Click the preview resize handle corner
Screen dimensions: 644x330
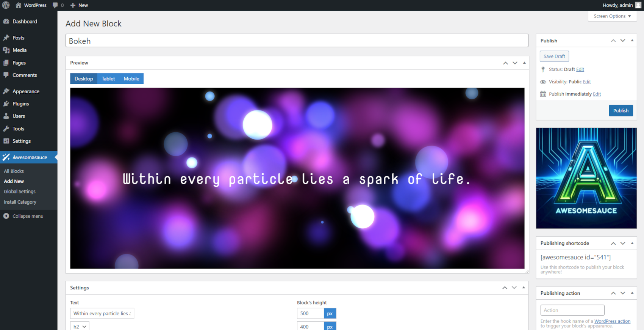pos(527,271)
